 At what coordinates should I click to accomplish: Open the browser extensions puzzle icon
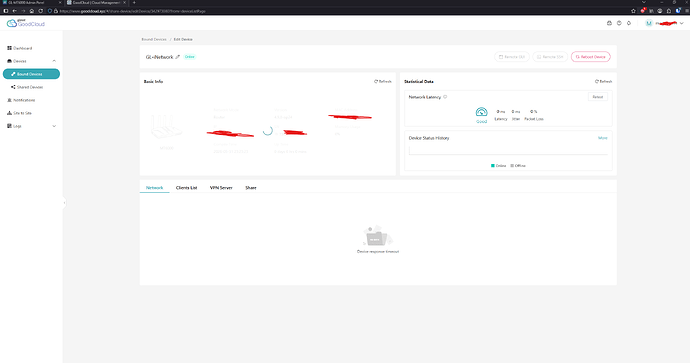669,11
